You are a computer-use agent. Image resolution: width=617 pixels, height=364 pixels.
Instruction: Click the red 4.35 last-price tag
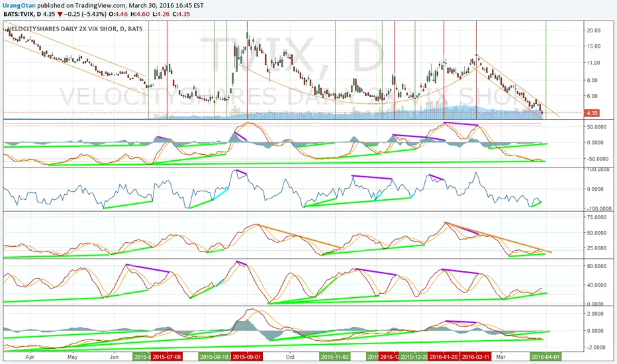(592, 113)
